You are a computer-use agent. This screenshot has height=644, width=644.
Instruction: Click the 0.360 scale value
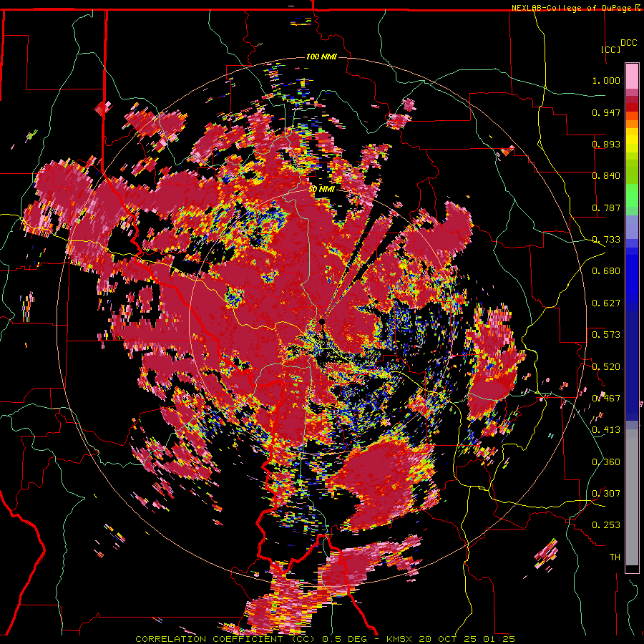(x=606, y=462)
